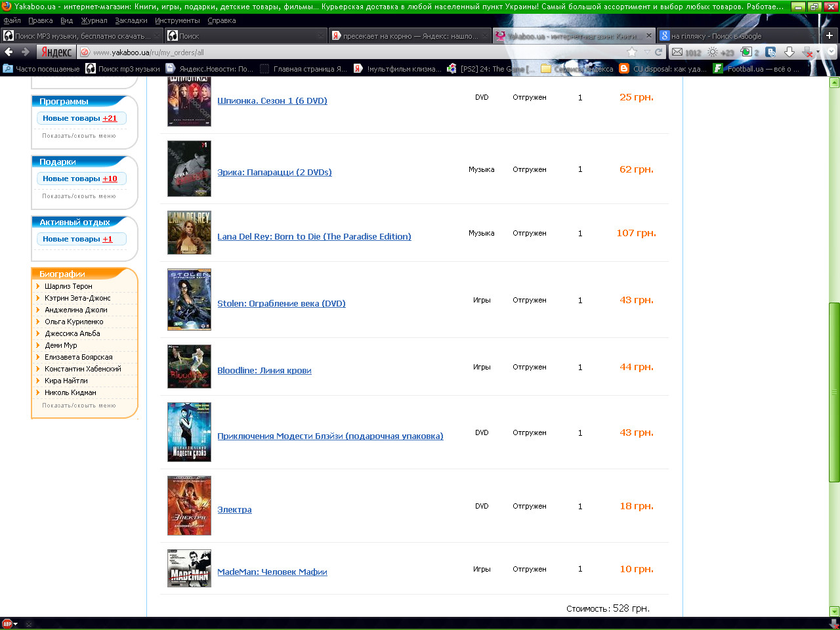Open Николь Кидман biography
Viewport: 840px width, 630px height.
[70, 392]
